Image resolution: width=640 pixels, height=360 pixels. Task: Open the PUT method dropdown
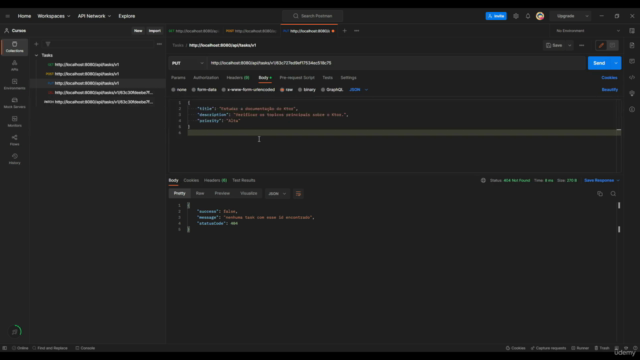[187, 63]
